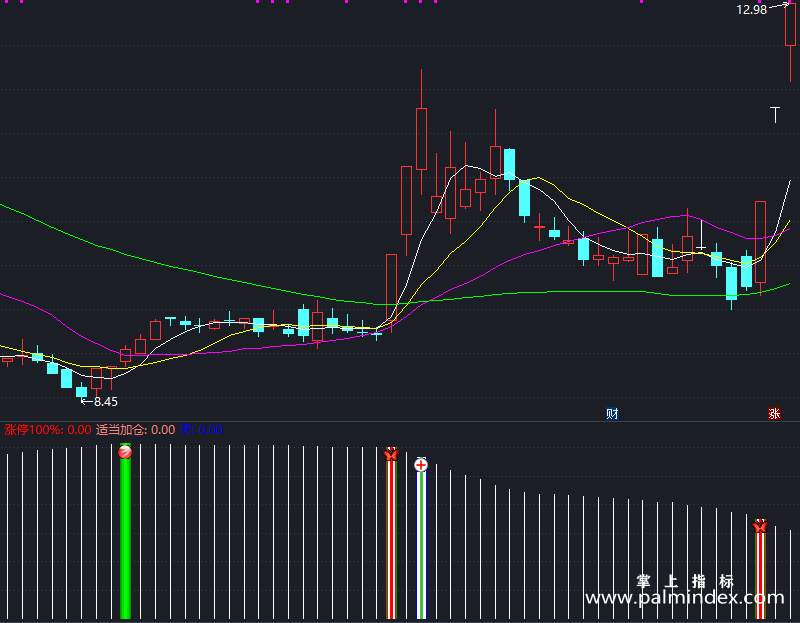
Task: Click the red 涨 marker icon
Action: 774,413
